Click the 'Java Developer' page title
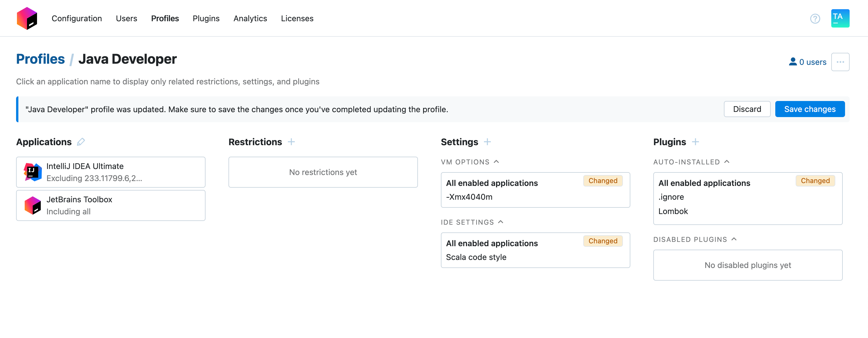The image size is (868, 338). (x=127, y=59)
